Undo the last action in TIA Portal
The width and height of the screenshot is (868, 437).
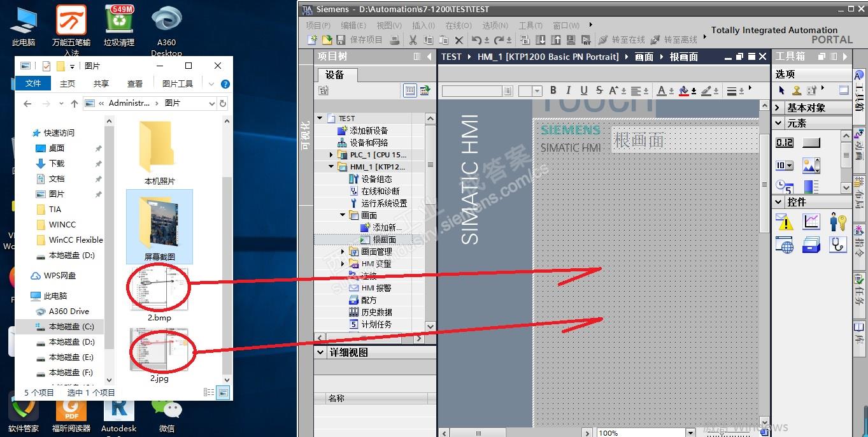point(476,39)
